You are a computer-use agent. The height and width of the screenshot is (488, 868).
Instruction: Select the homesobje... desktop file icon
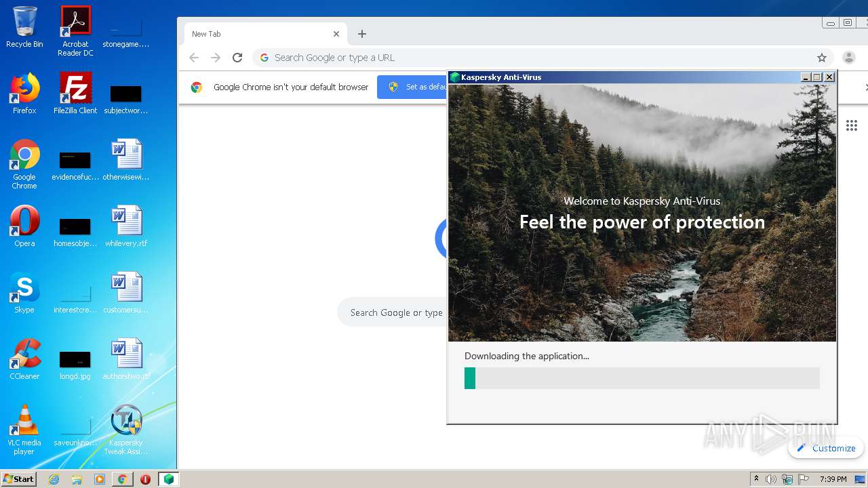tap(75, 232)
